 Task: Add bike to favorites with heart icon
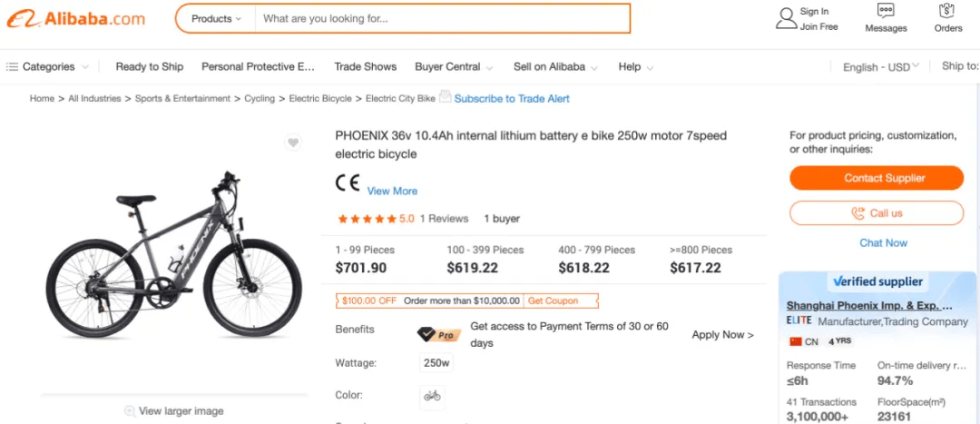pos(293,143)
